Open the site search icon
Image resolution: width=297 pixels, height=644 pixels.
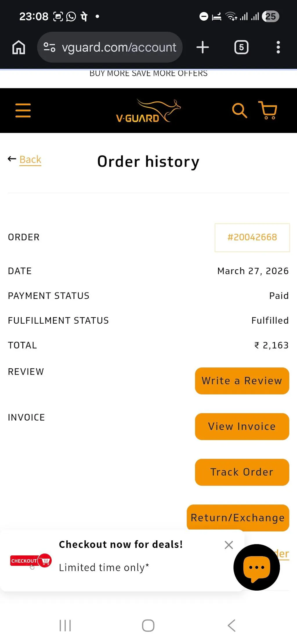point(239,111)
